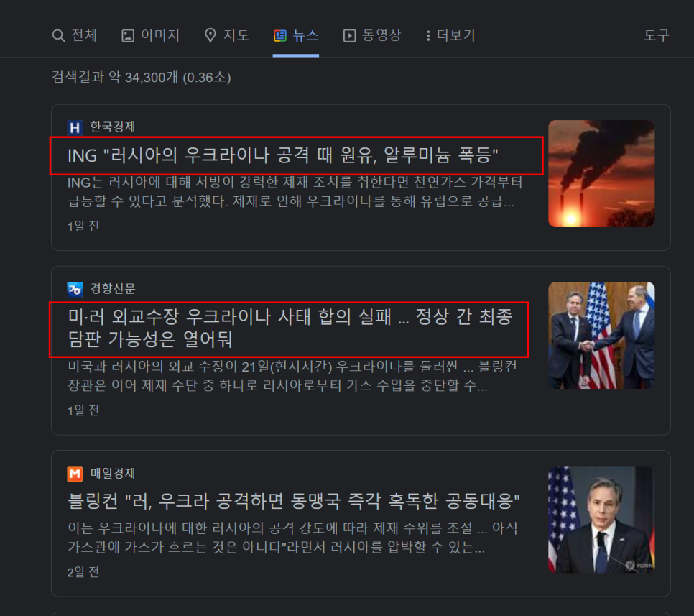Switch to the 이미지 tab
This screenshot has height=616, width=694.
coord(150,35)
